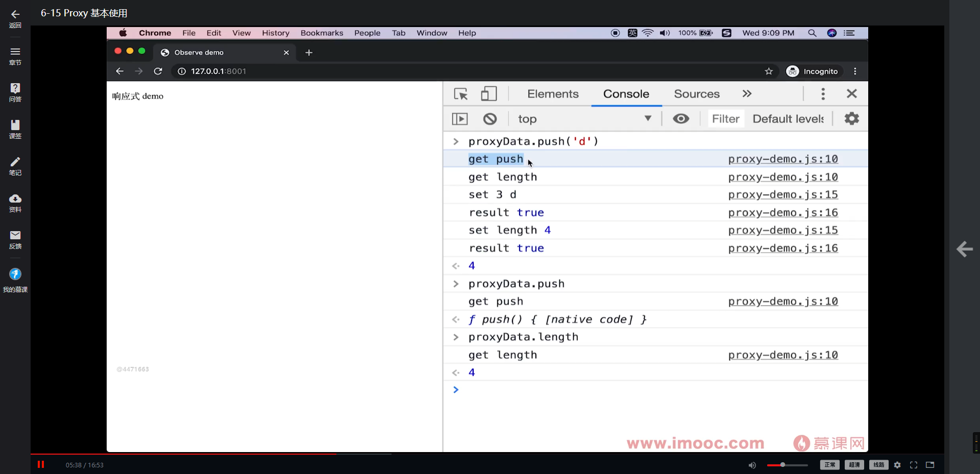Screen dimensions: 980x474
Task: Open the Chrome three-dot menu
Action: (x=855, y=71)
